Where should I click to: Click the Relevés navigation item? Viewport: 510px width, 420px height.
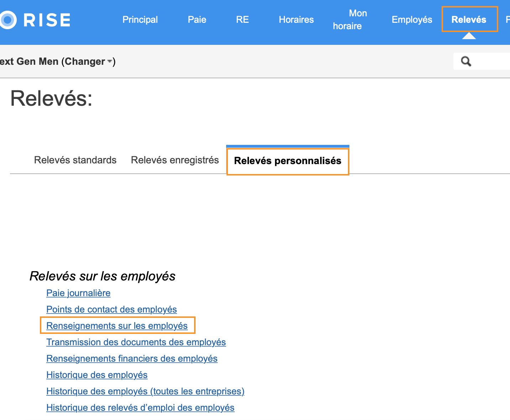469,20
